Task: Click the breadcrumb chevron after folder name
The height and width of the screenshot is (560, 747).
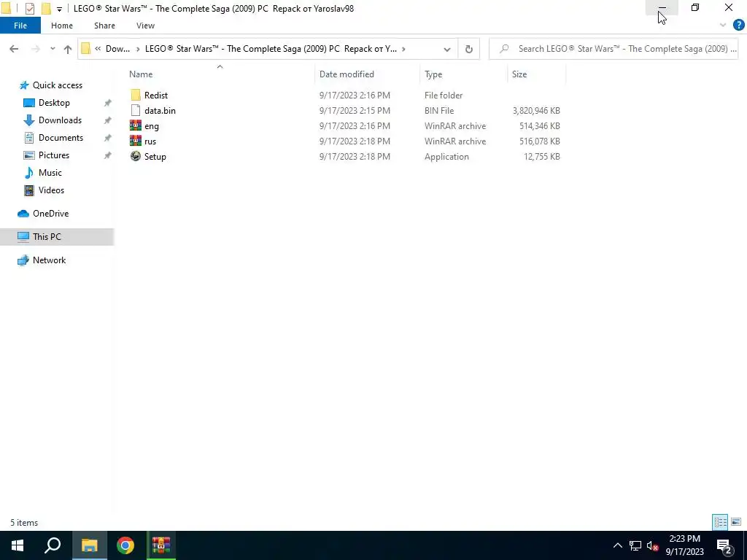Action: 403,49
